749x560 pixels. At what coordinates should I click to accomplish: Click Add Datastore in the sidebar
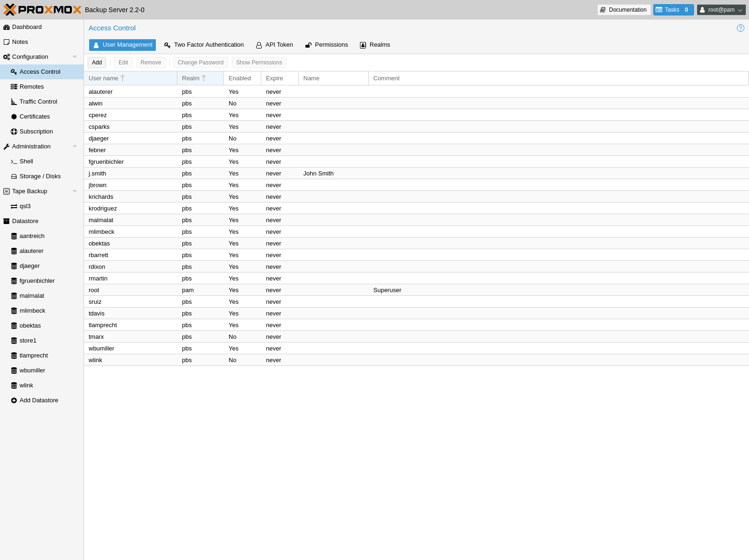tap(39, 400)
